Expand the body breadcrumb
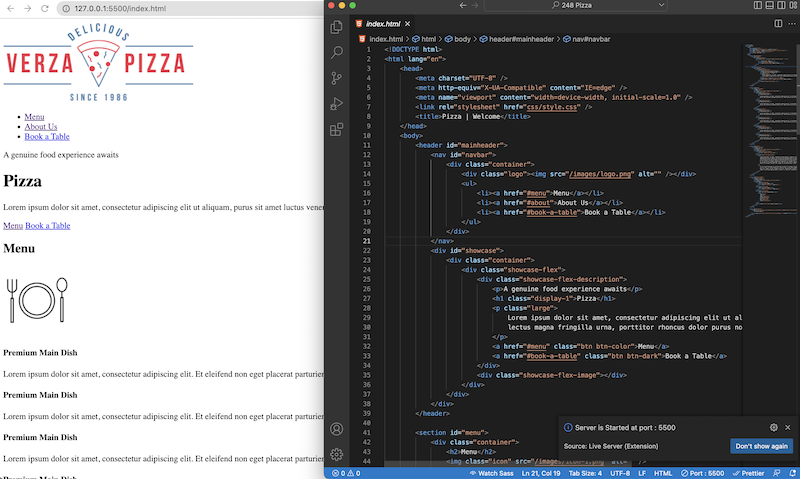The height and width of the screenshot is (479, 800). tap(458, 39)
